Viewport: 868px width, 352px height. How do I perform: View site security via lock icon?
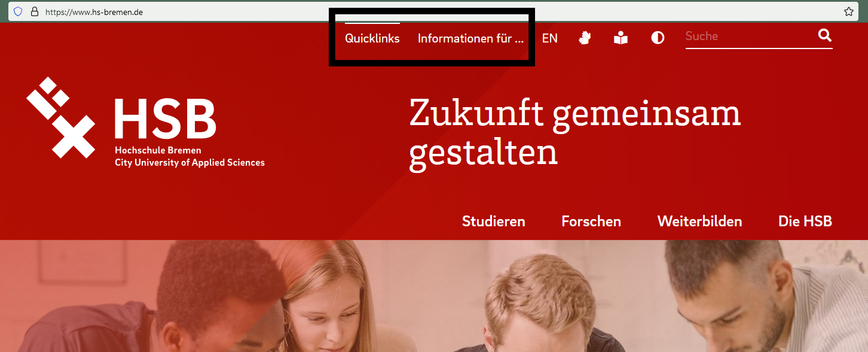(34, 11)
